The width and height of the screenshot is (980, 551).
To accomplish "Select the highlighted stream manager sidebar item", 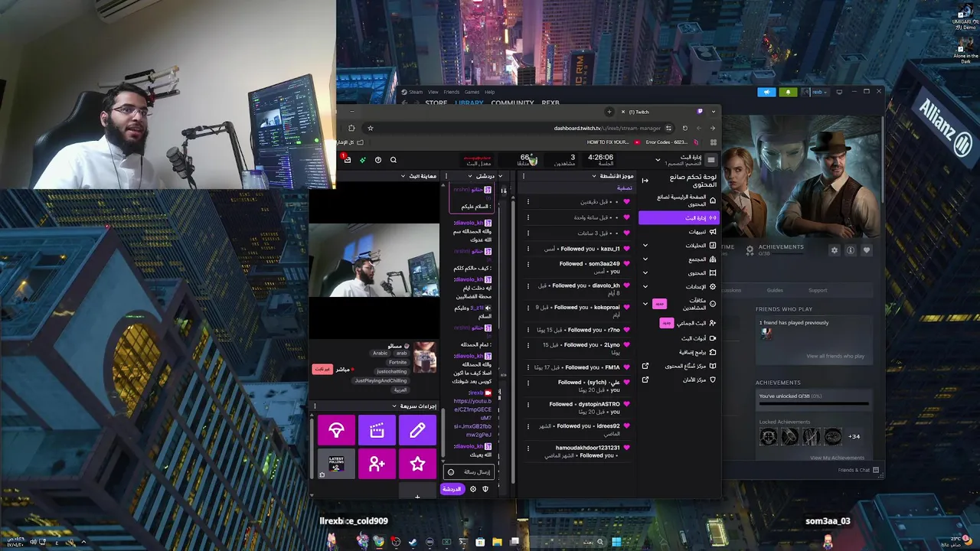I will coord(679,218).
